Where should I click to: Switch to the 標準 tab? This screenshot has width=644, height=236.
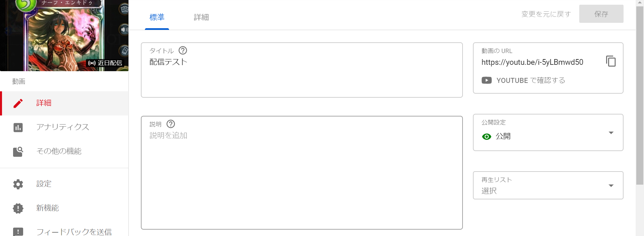pos(157,17)
